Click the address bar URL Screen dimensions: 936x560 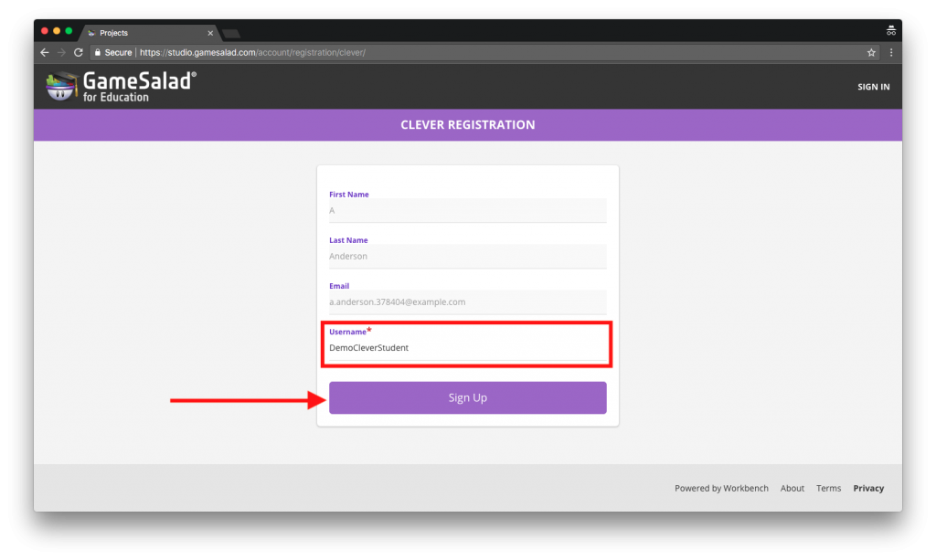pos(252,52)
